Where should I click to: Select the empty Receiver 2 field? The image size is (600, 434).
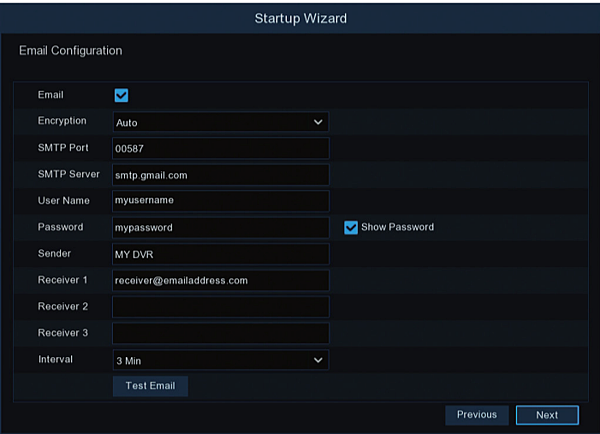pos(220,307)
